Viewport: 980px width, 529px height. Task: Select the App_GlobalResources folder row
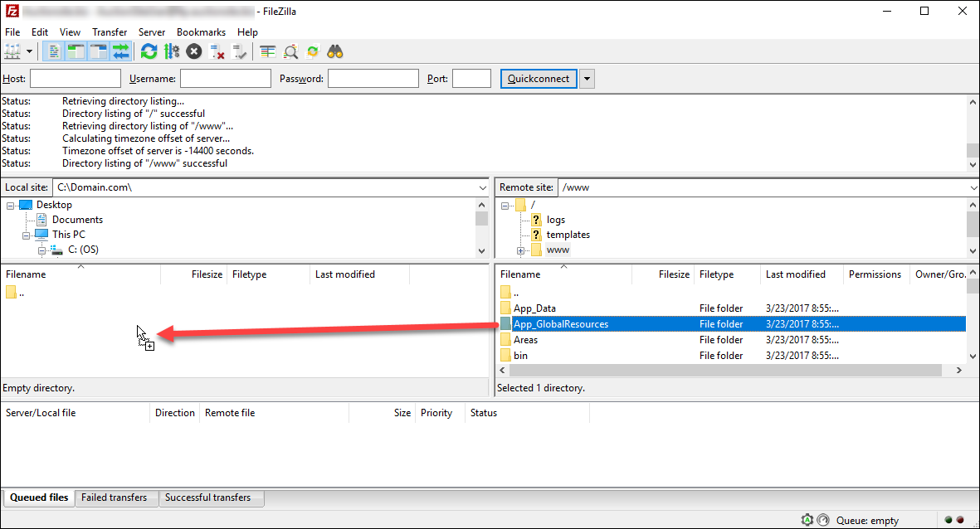[x=732, y=324]
